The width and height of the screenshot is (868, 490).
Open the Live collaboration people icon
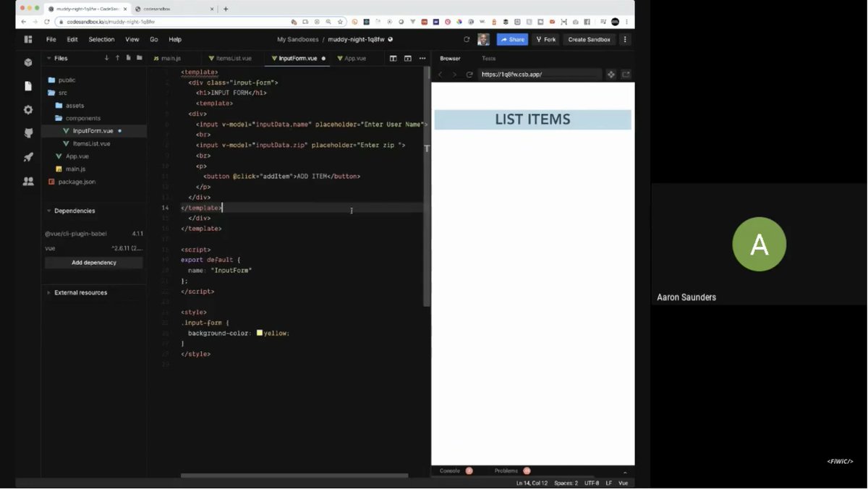click(x=28, y=182)
